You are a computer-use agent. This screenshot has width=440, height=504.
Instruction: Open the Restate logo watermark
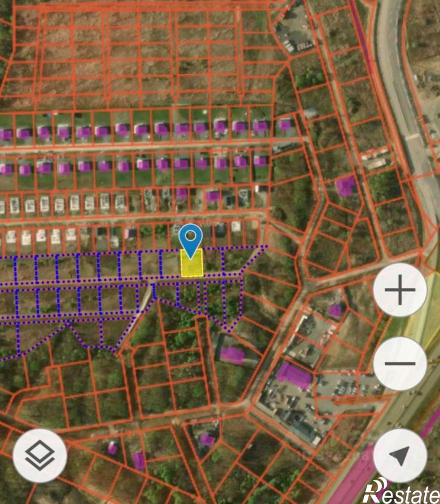click(x=401, y=492)
